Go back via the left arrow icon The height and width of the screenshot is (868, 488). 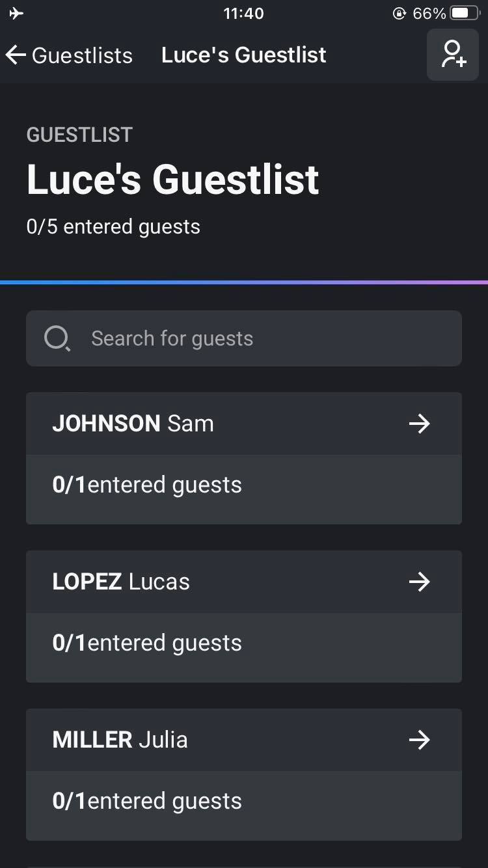click(x=16, y=55)
